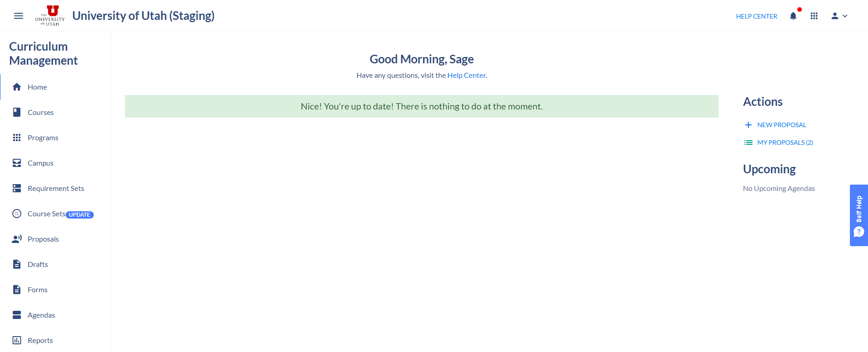Start a NEW PROPOSAL
This screenshot has height=352, width=868.
(x=782, y=125)
